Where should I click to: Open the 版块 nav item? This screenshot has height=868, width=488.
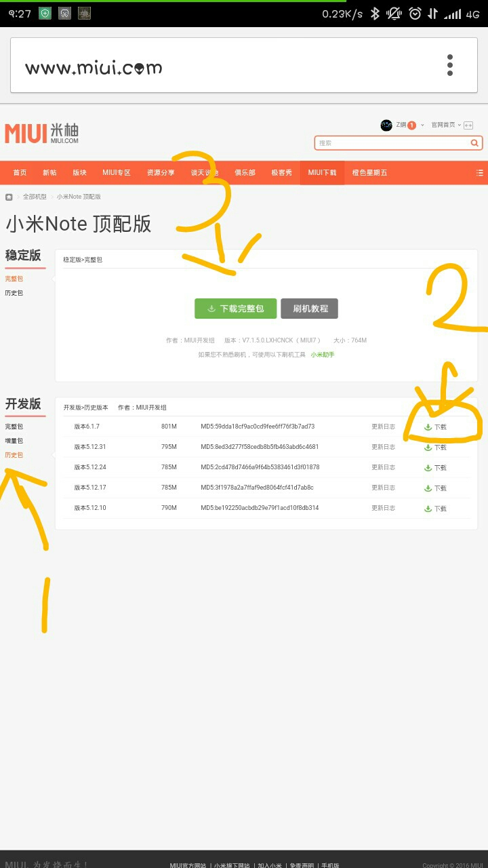pyautogui.click(x=80, y=173)
